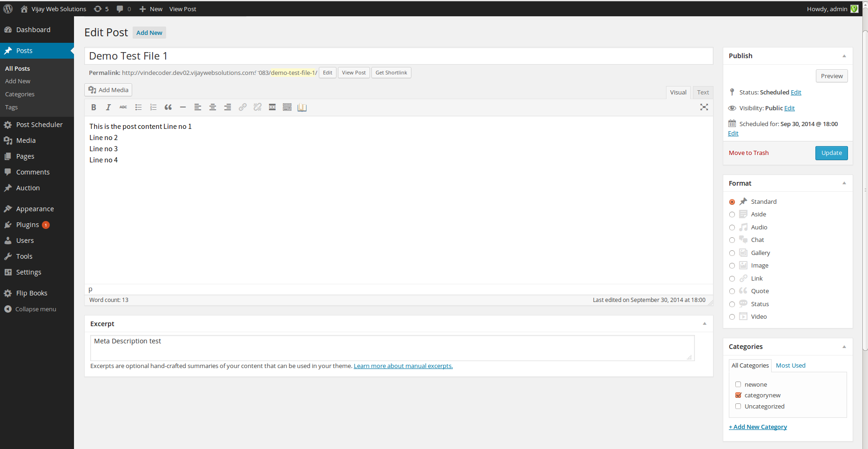Collapse the Categories panel
Image resolution: width=868 pixels, height=449 pixels.
(x=844, y=347)
